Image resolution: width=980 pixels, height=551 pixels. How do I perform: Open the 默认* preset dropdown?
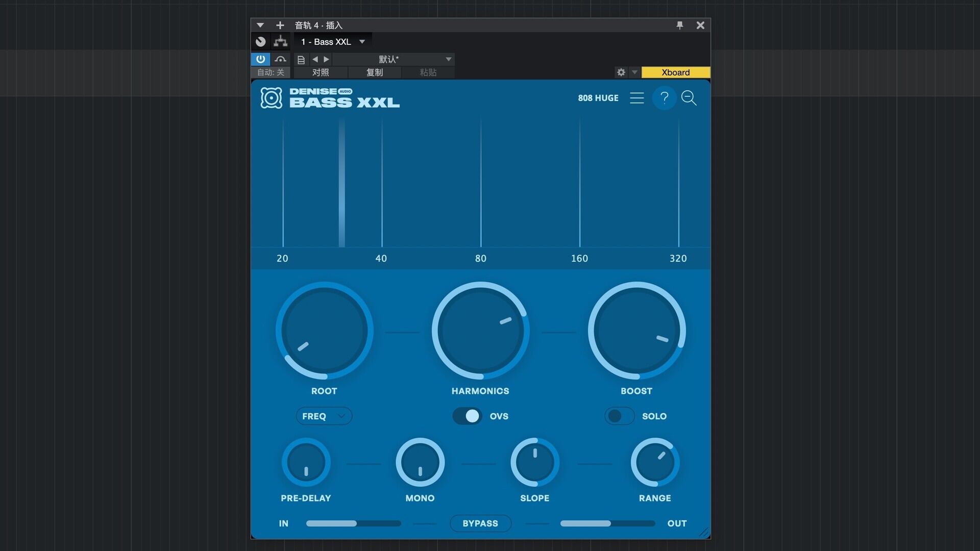(x=393, y=59)
